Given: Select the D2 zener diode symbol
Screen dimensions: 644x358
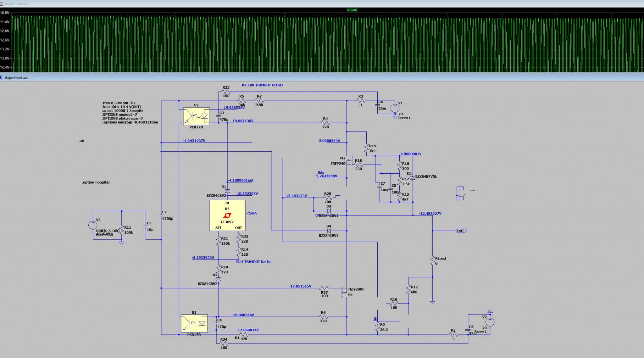Looking at the screenshot, I should point(219,279).
